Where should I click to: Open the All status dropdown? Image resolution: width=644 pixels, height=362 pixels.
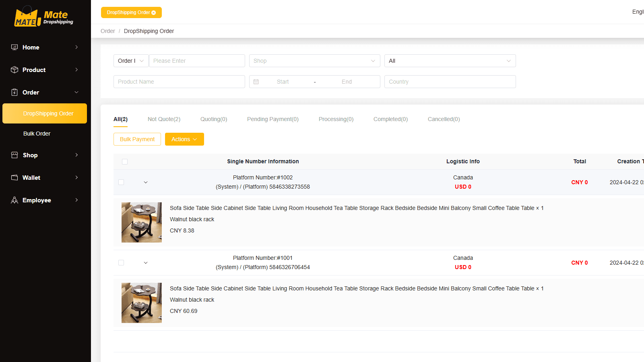[450, 61]
